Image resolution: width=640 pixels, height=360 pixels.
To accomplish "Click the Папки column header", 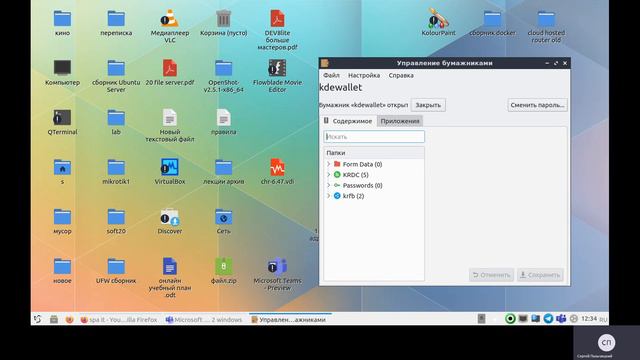I will 374,153.
